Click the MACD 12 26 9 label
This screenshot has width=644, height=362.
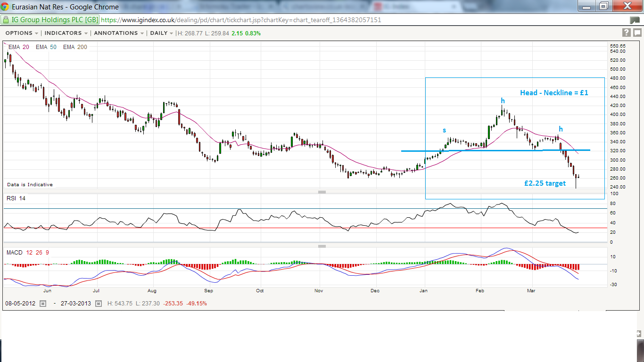(28, 253)
